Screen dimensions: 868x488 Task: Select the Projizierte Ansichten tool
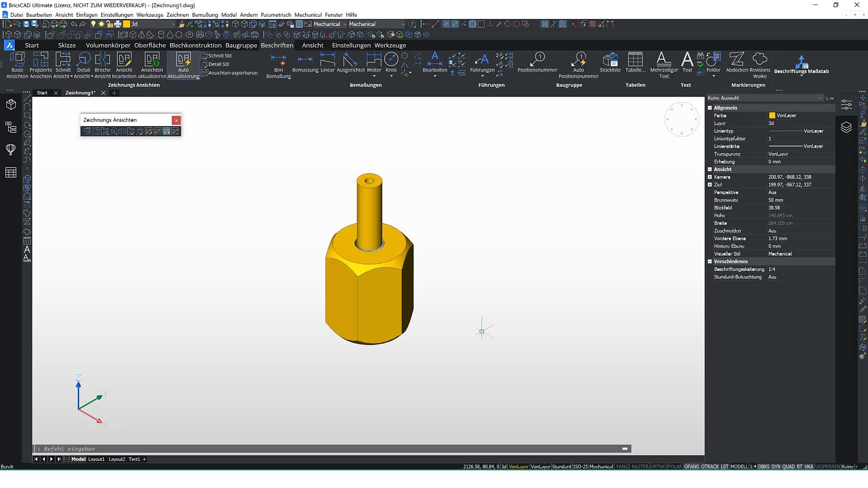click(41, 65)
